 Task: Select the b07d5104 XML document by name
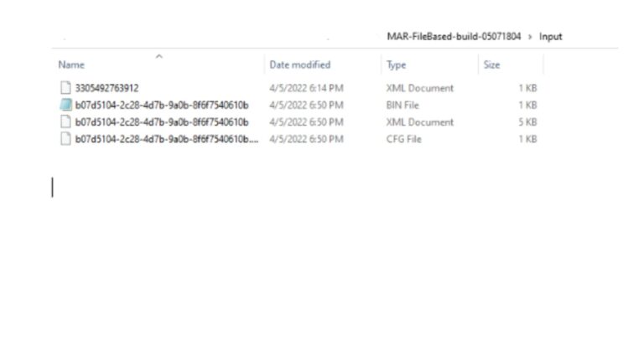tap(162, 122)
